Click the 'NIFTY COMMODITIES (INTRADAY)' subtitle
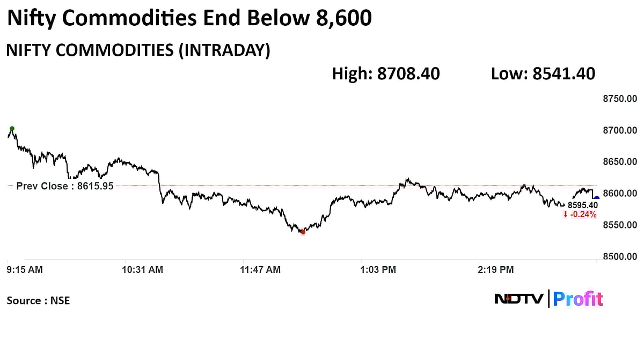The width and height of the screenshot is (644, 362). pos(138,50)
